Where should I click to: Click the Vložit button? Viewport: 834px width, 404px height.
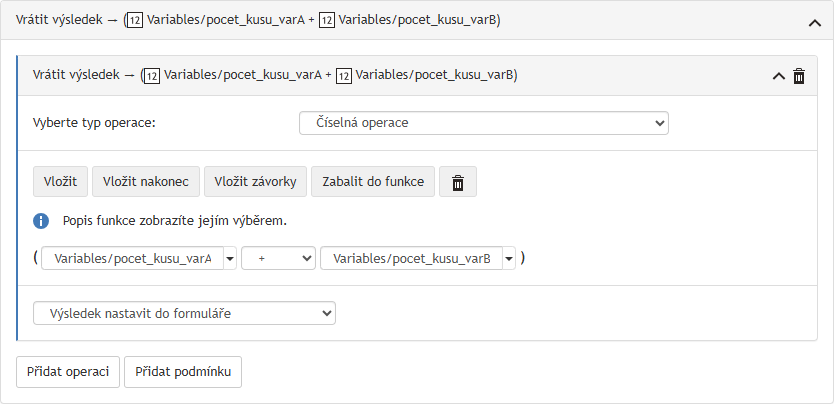(x=60, y=181)
